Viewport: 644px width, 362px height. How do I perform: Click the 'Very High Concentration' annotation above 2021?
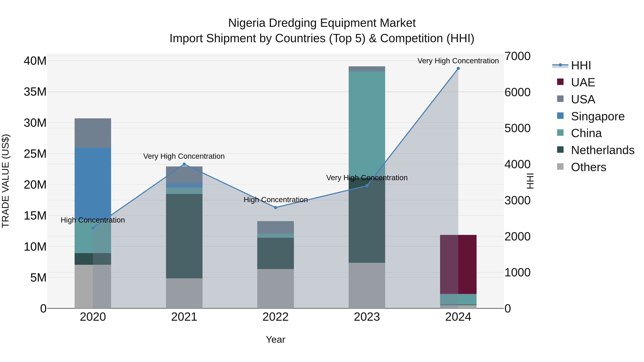(184, 156)
